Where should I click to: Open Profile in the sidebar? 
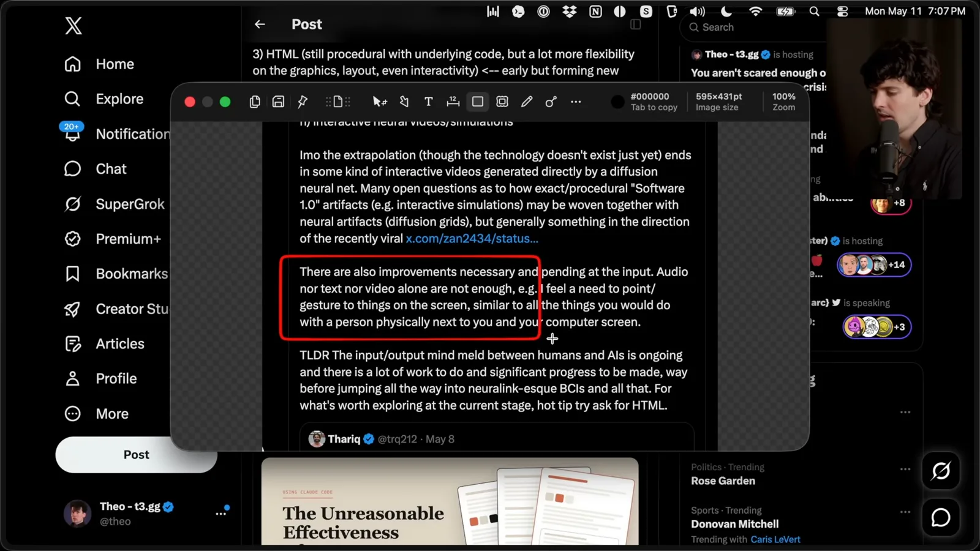point(101,379)
